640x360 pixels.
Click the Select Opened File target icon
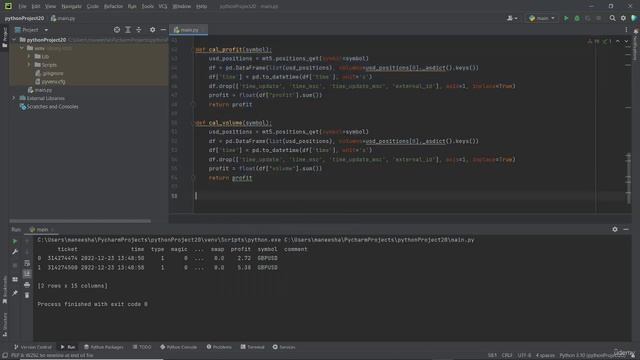[x=117, y=30]
